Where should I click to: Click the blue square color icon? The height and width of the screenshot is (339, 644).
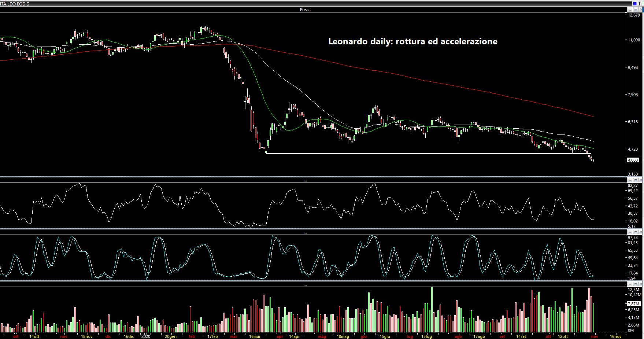coord(635,4)
